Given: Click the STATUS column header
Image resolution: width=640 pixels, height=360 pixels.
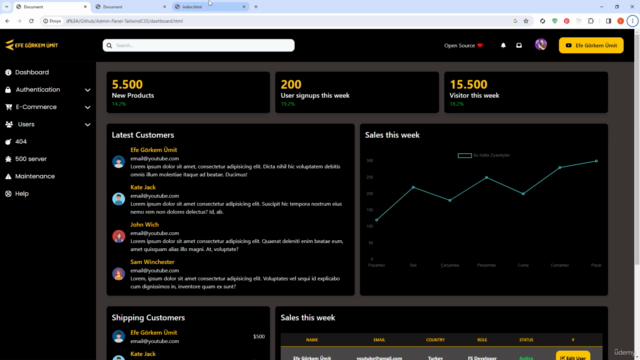Looking at the screenshot, I should pyautogui.click(x=526, y=340).
